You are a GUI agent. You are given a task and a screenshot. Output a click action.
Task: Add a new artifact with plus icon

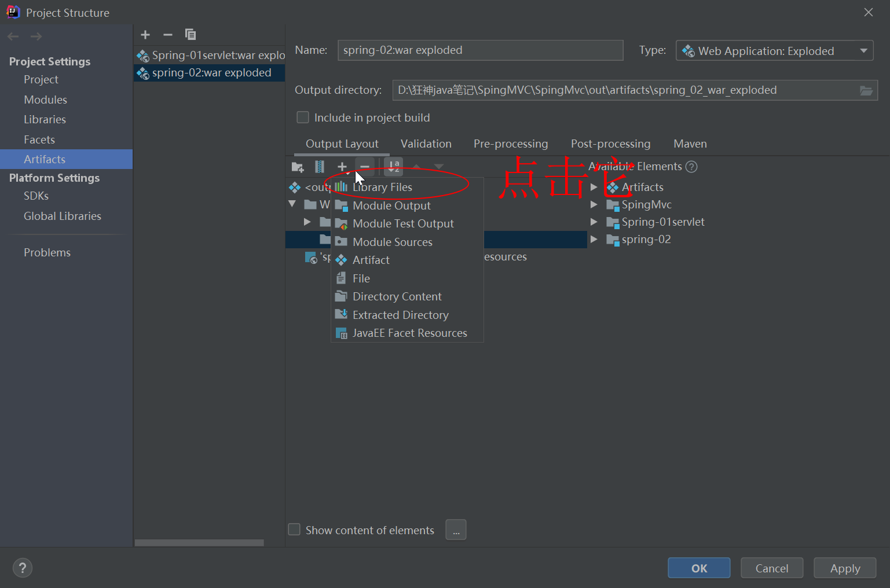[145, 35]
